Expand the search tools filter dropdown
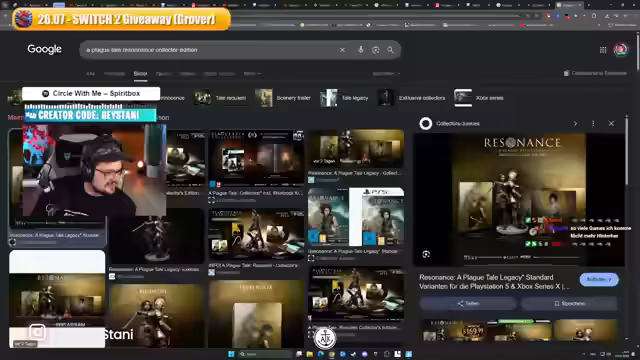The height and width of the screenshot is (360, 640). [386, 73]
